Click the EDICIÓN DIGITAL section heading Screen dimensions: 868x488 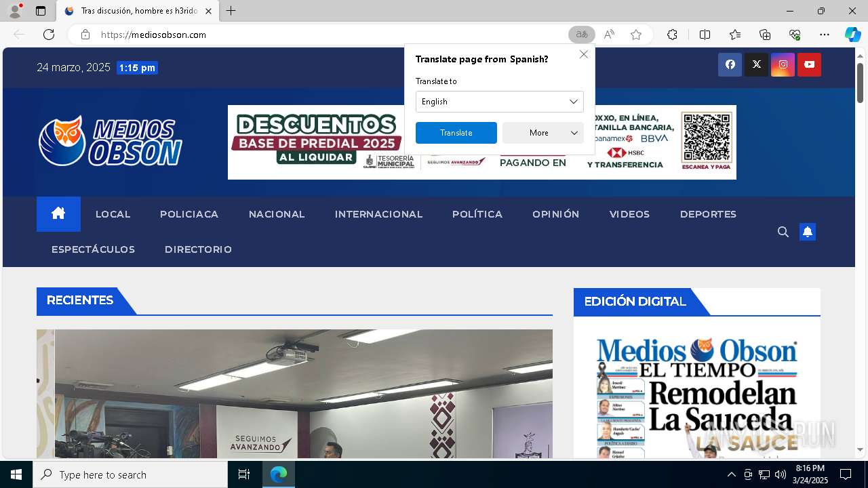(x=635, y=302)
